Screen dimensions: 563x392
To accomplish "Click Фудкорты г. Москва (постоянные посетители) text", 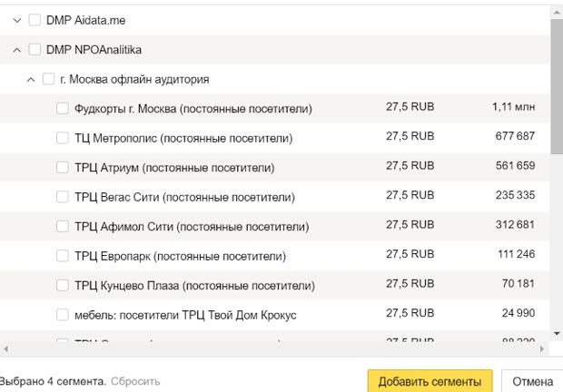I will [x=193, y=109].
